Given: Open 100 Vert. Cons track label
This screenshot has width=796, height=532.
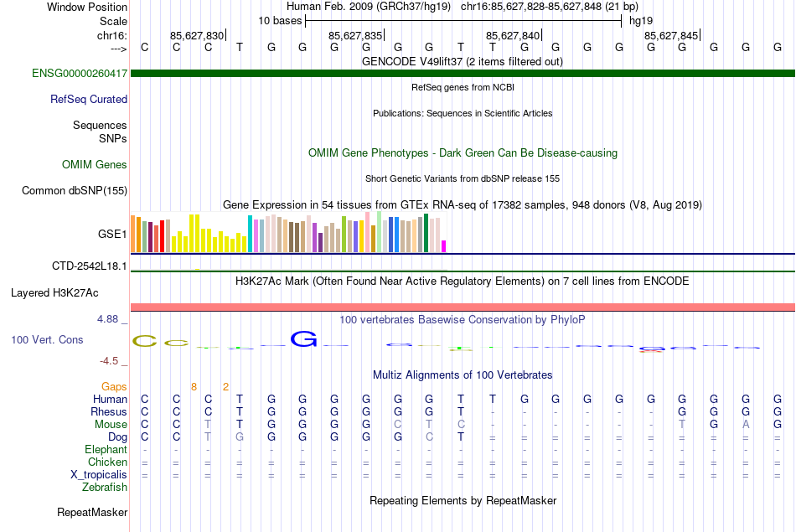Looking at the screenshot, I should tap(47, 339).
